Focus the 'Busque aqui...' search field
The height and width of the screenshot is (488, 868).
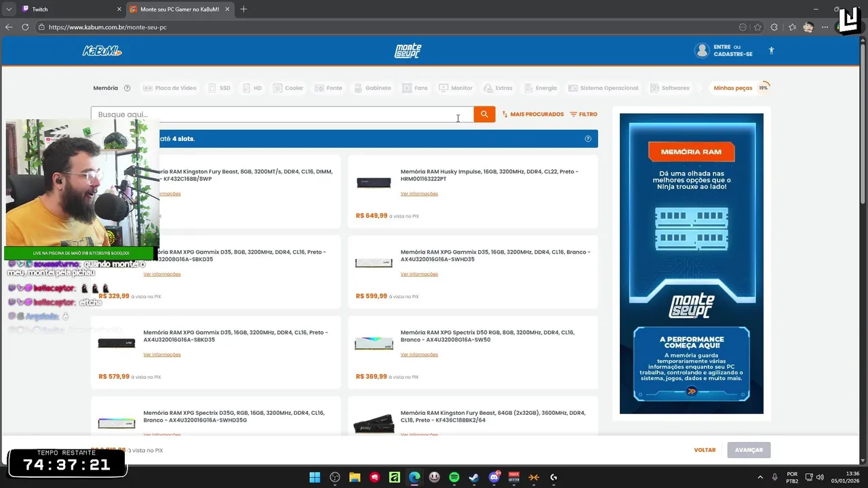(282, 115)
